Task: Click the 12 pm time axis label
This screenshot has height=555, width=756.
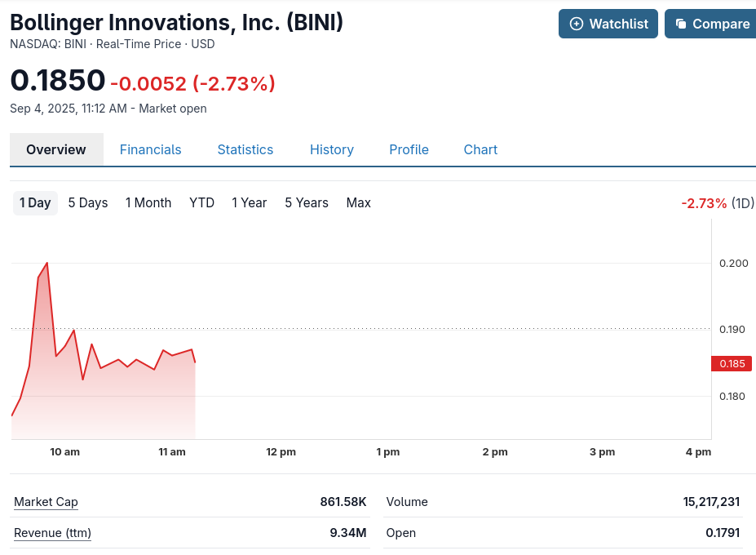Action: (281, 451)
